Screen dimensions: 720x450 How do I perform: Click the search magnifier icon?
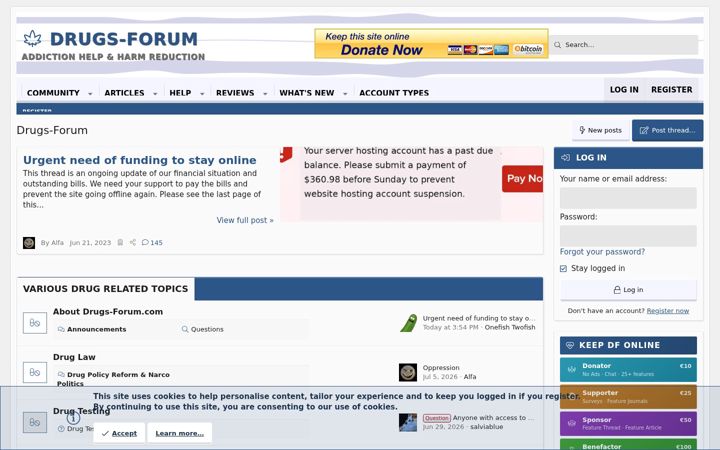[x=557, y=45]
